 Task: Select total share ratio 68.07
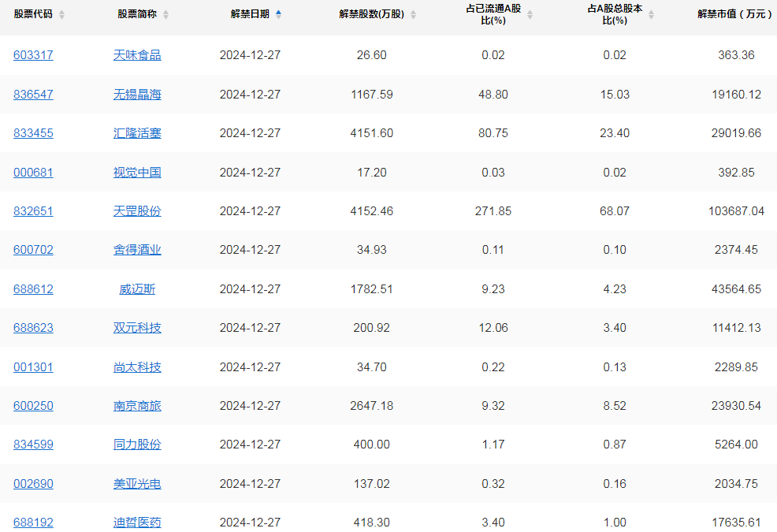point(615,210)
